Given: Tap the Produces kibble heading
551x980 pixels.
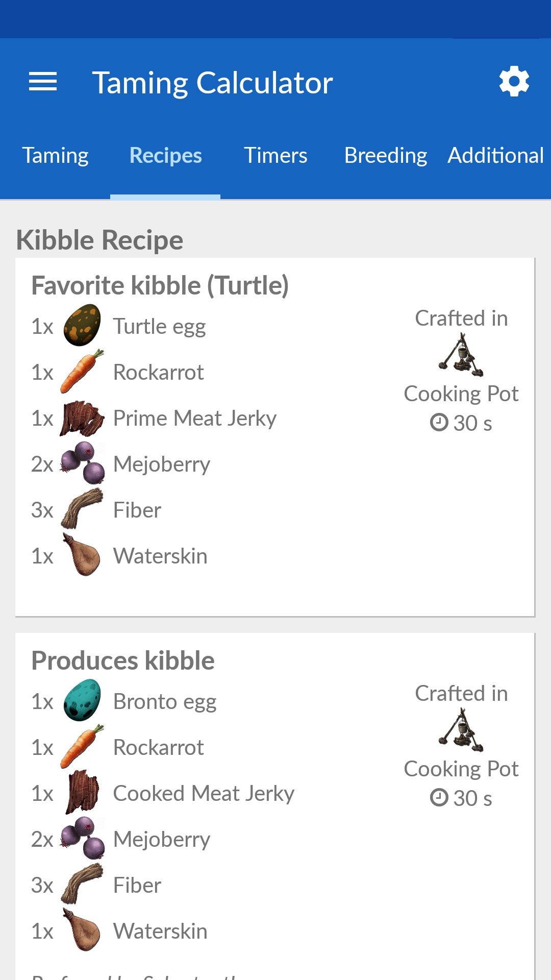Looking at the screenshot, I should (x=123, y=660).
